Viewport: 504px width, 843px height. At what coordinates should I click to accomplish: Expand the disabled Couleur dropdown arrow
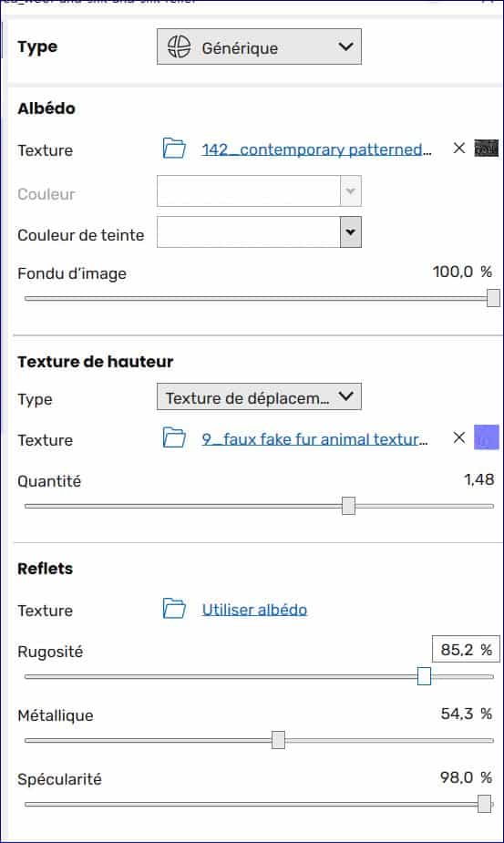point(351,190)
